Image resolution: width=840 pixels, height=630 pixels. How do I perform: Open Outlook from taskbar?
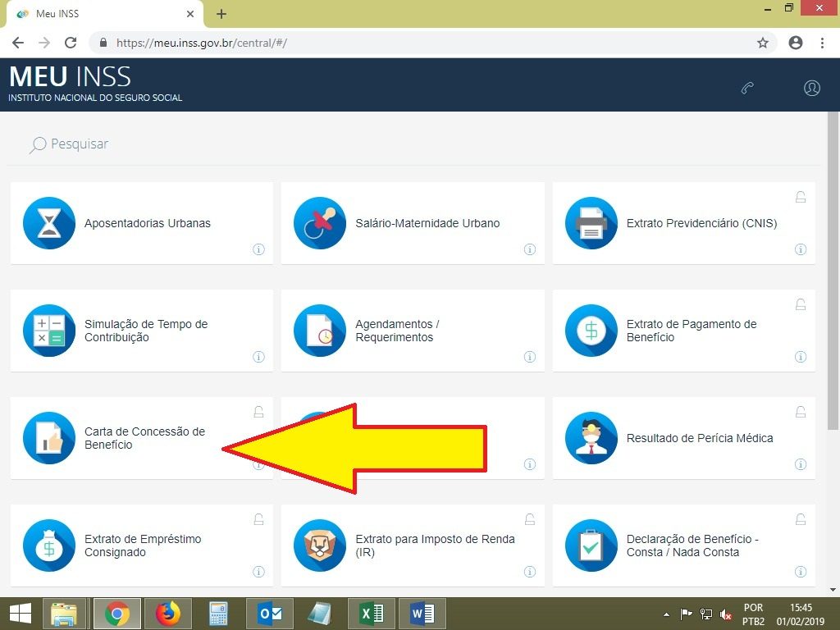click(269, 614)
